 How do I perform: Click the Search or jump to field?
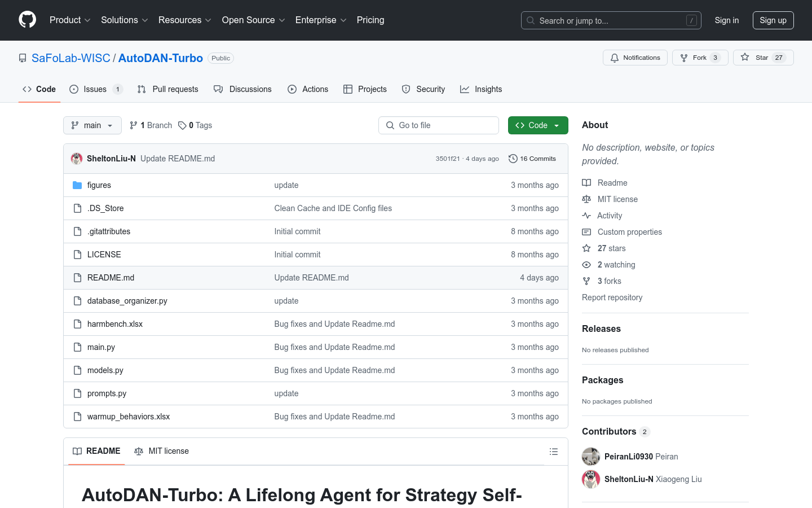pyautogui.click(x=611, y=20)
